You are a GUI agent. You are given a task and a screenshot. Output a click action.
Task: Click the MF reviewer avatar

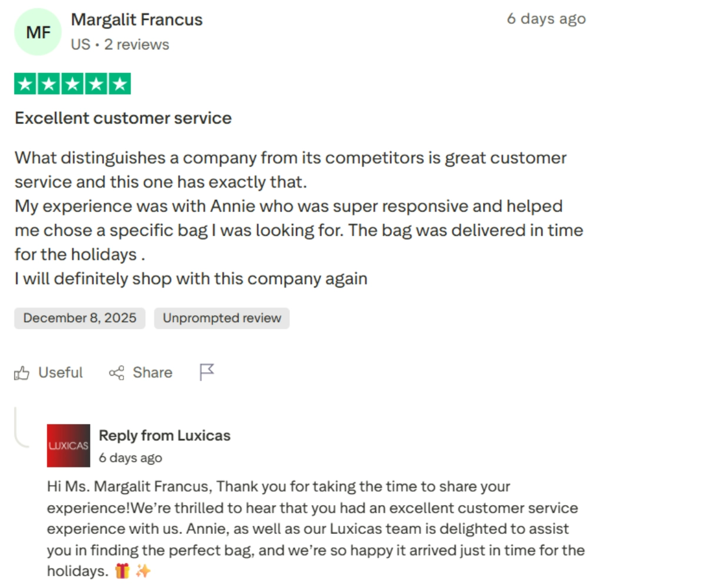(38, 32)
